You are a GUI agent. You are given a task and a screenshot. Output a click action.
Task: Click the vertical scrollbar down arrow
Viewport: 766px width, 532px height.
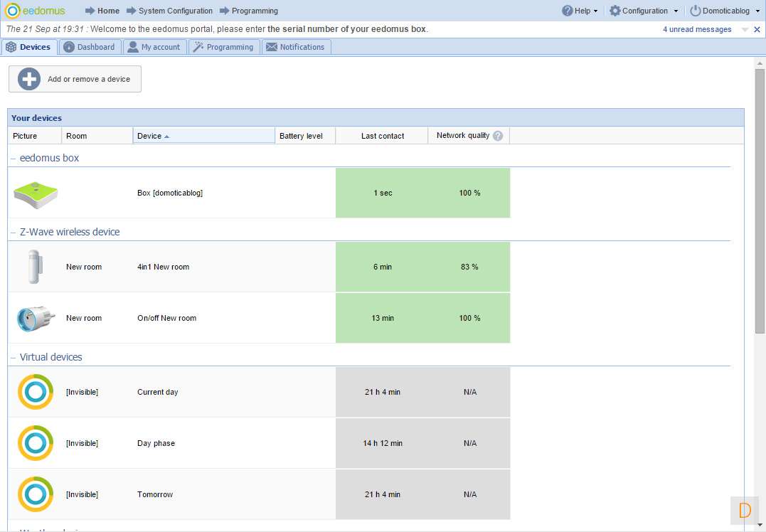point(759,526)
